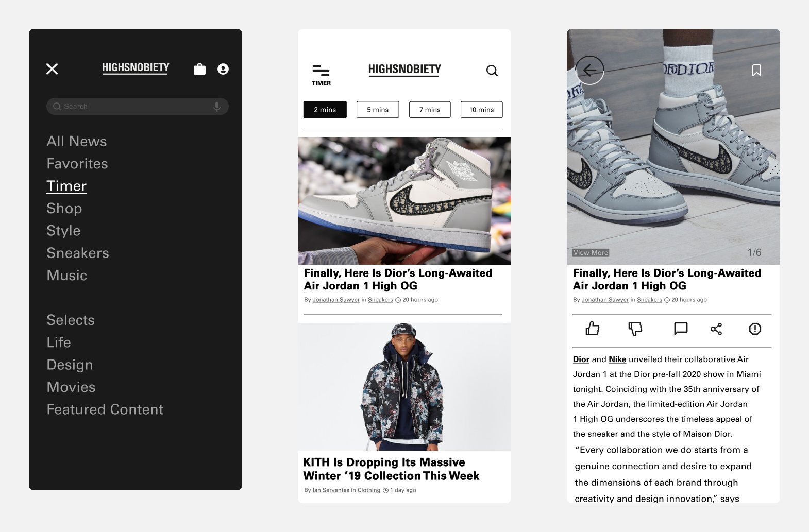
Task: Report the article with alert icon
Action: pos(755,329)
